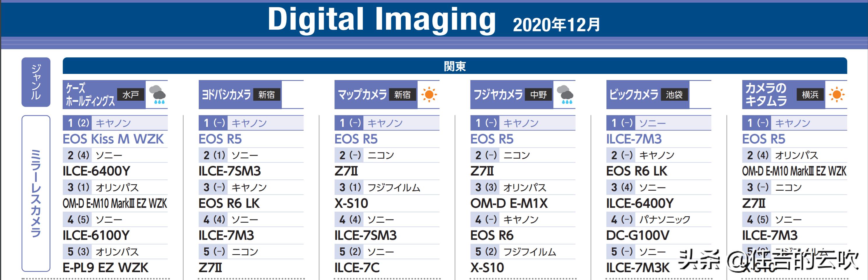Click the 中野 location tag
The image size is (868, 280).
[x=538, y=95]
